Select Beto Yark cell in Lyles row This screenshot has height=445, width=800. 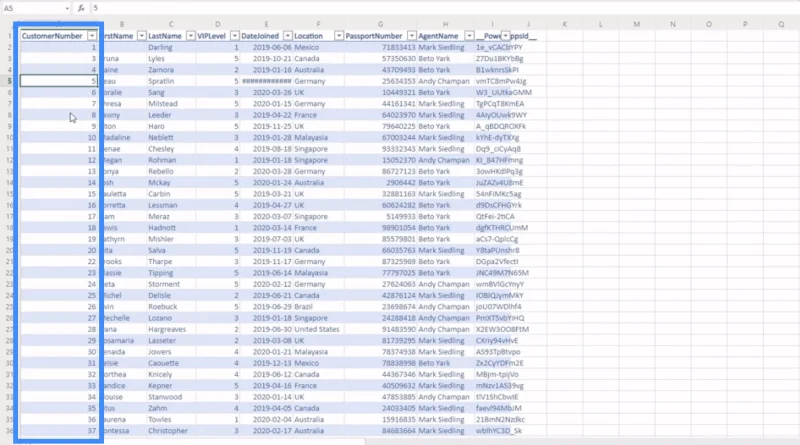click(x=445, y=58)
